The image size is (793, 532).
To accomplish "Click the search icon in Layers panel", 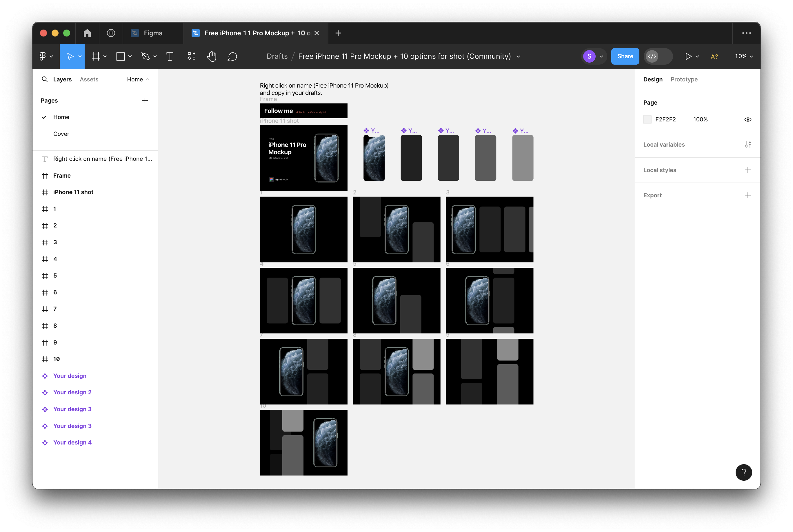I will (44, 79).
